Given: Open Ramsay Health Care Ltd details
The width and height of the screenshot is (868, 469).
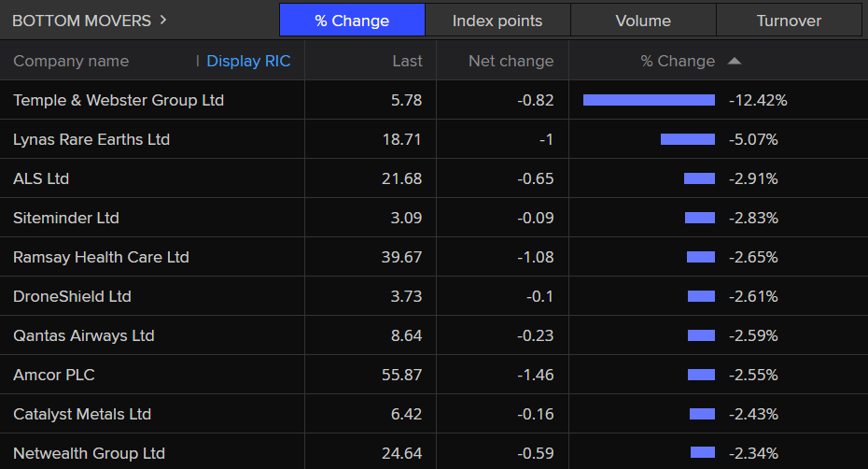Looking at the screenshot, I should (x=101, y=257).
